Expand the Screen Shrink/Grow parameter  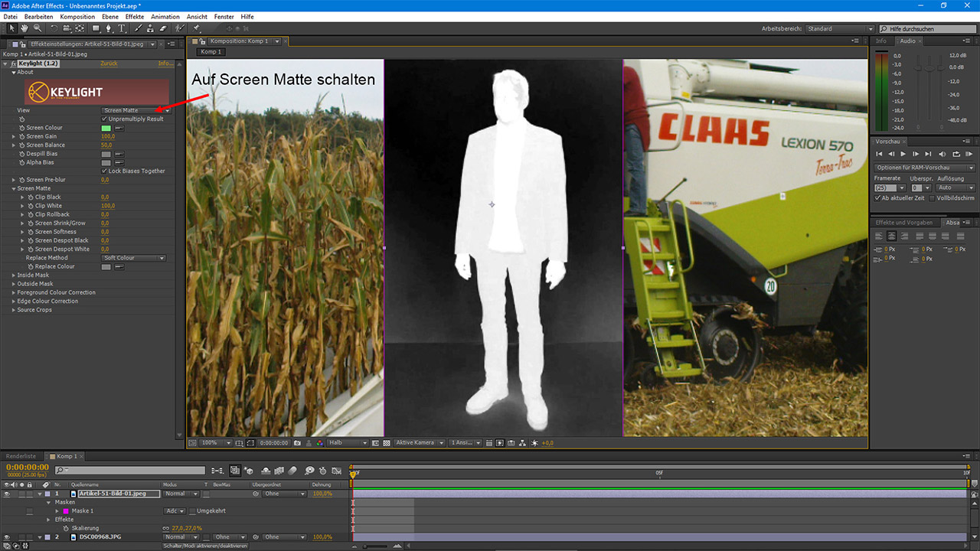click(x=23, y=223)
